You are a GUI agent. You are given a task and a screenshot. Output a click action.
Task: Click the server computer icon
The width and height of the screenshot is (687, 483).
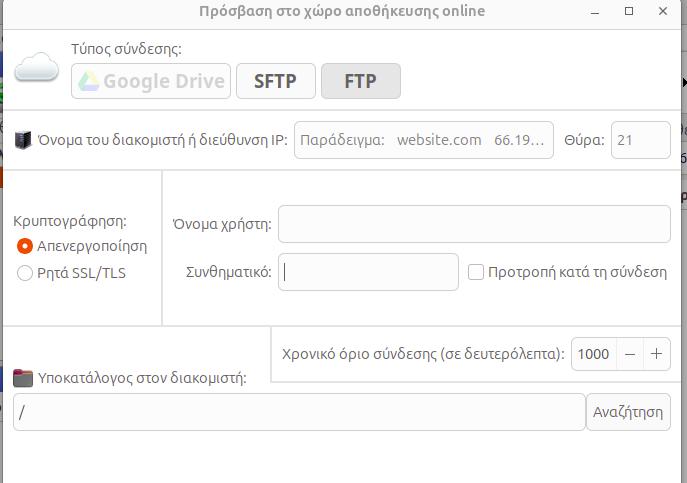pyautogui.click(x=23, y=140)
